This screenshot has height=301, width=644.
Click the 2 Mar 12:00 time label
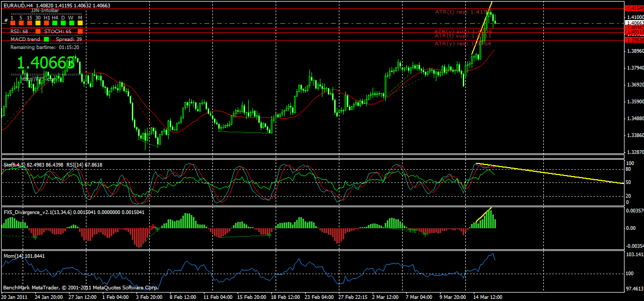pos(385,297)
